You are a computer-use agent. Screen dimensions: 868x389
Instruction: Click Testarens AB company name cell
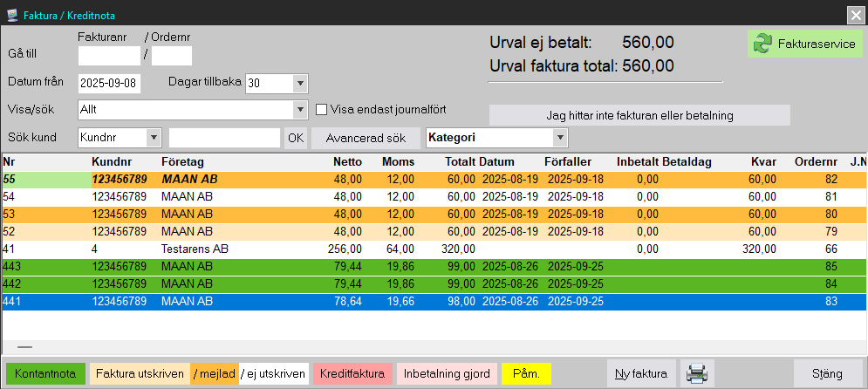(x=195, y=249)
